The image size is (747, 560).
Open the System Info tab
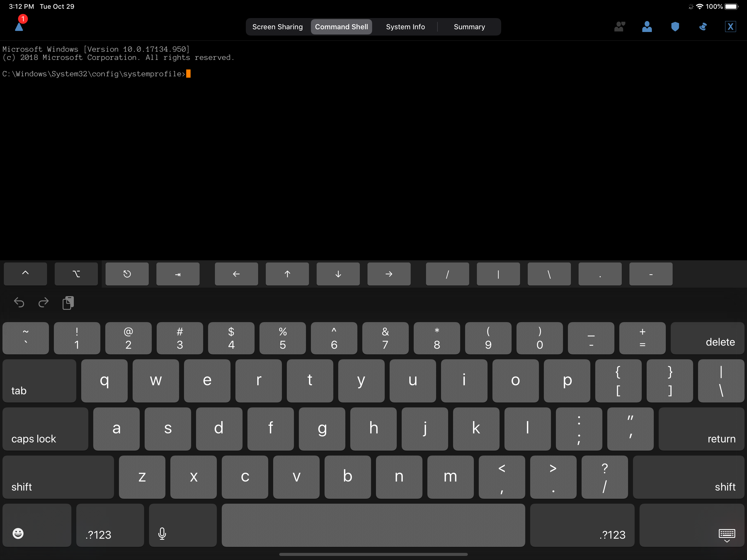click(x=405, y=27)
